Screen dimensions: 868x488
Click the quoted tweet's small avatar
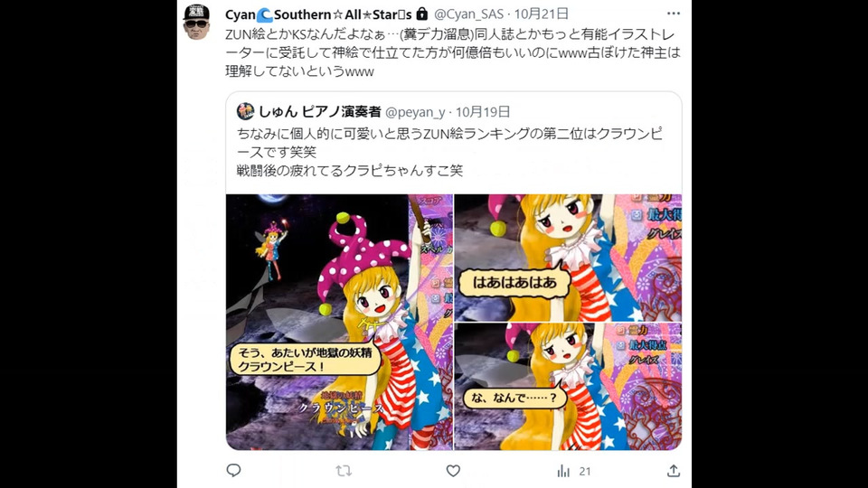pyautogui.click(x=245, y=111)
